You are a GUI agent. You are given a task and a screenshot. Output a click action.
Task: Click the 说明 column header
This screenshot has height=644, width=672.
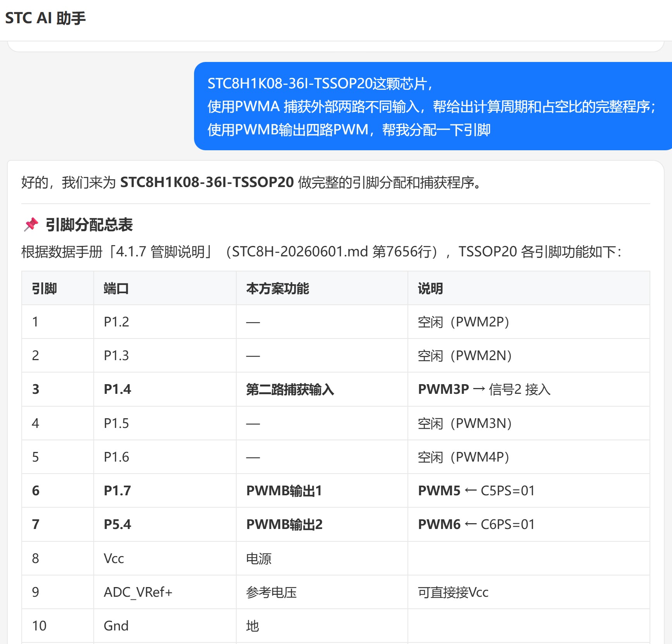point(529,288)
